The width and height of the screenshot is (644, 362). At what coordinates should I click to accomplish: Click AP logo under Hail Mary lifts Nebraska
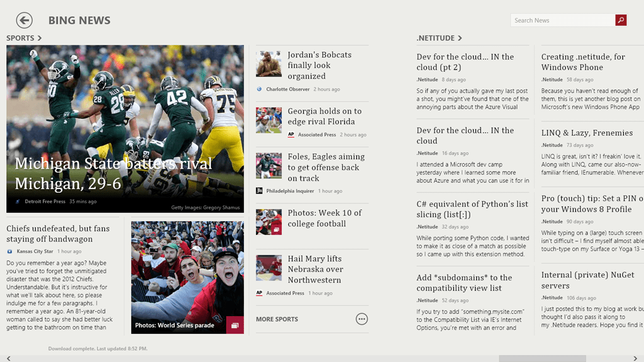point(259,293)
